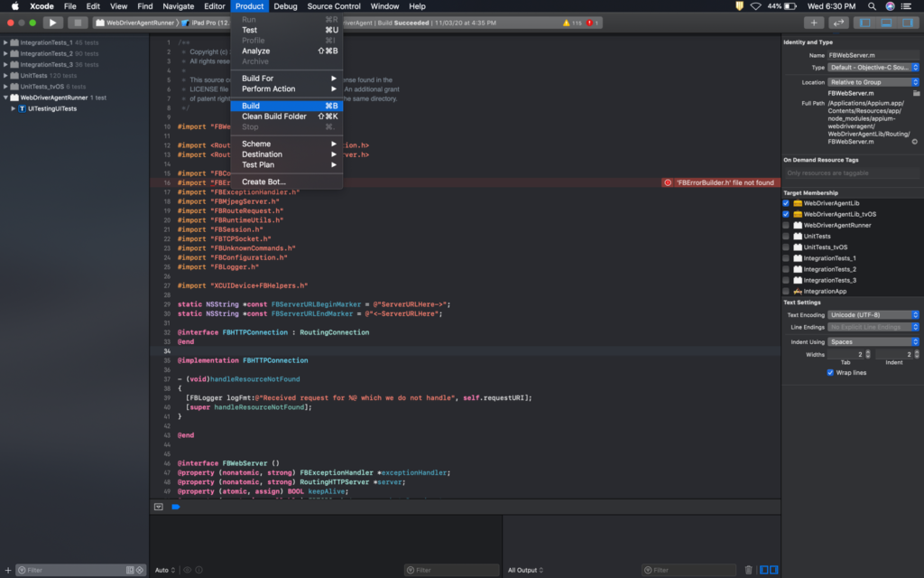Choose the file location via folder icon

click(917, 93)
